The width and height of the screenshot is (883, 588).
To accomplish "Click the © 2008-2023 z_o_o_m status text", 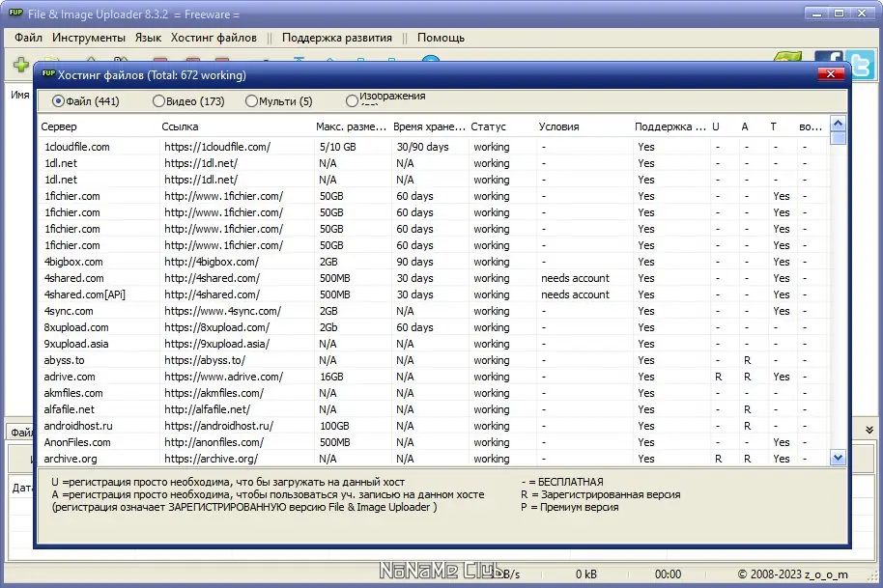I will tap(792, 574).
